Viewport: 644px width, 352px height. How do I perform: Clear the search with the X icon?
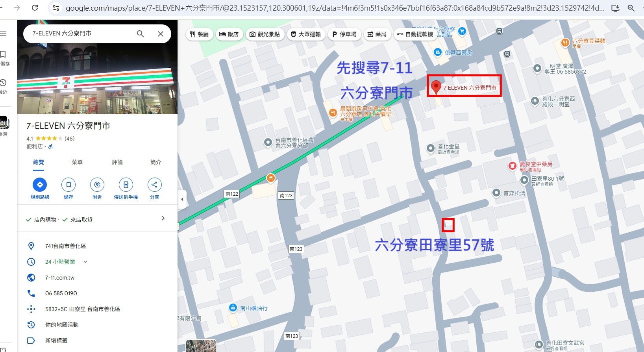[161, 34]
